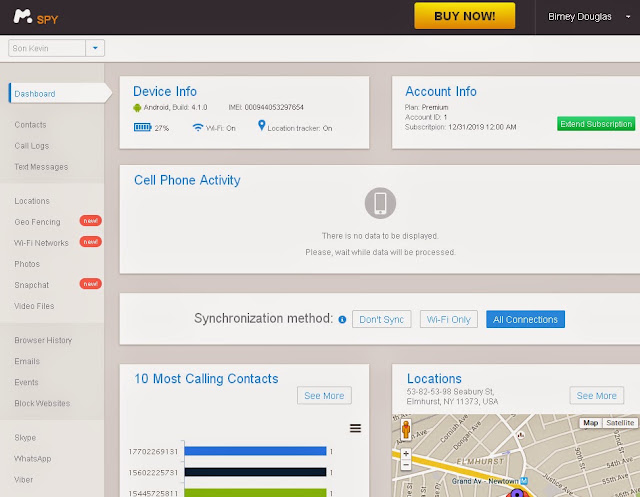Click the map location marker pin
Viewport: 640px width, 497px height.
click(x=517, y=493)
